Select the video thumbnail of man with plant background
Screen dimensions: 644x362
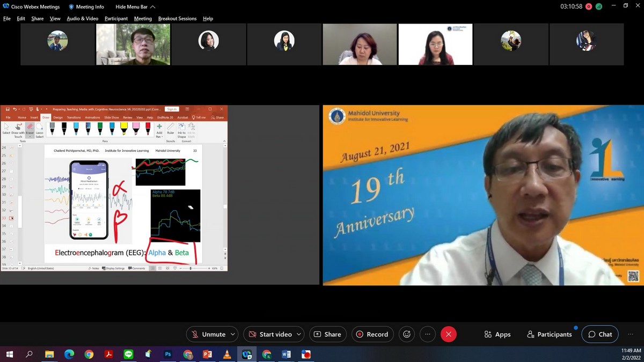133,45
